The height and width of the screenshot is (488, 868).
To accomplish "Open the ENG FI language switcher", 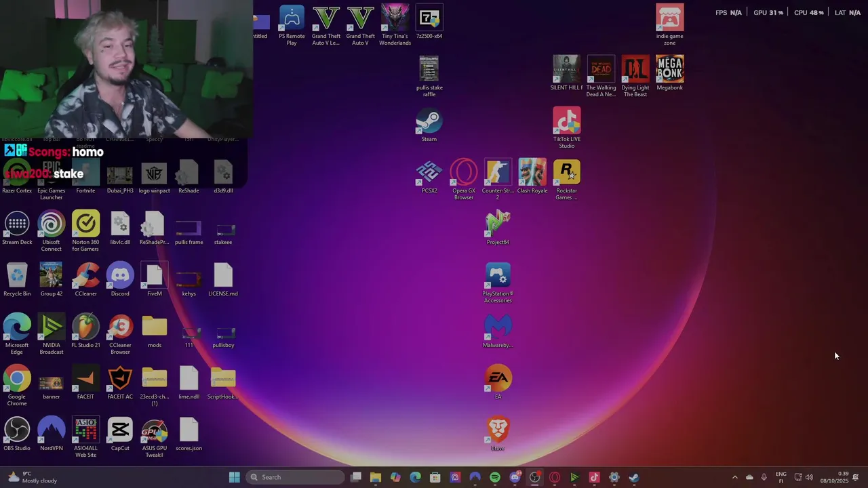I will tap(781, 477).
